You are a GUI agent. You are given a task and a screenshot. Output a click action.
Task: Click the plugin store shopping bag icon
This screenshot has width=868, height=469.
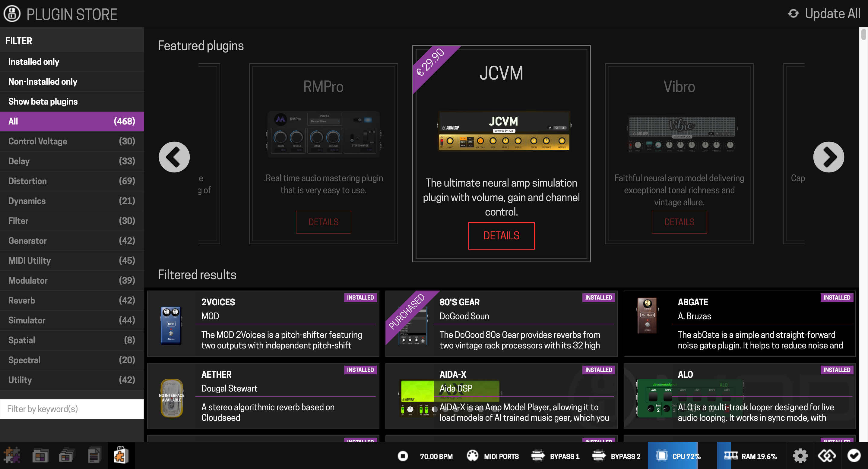point(121,456)
